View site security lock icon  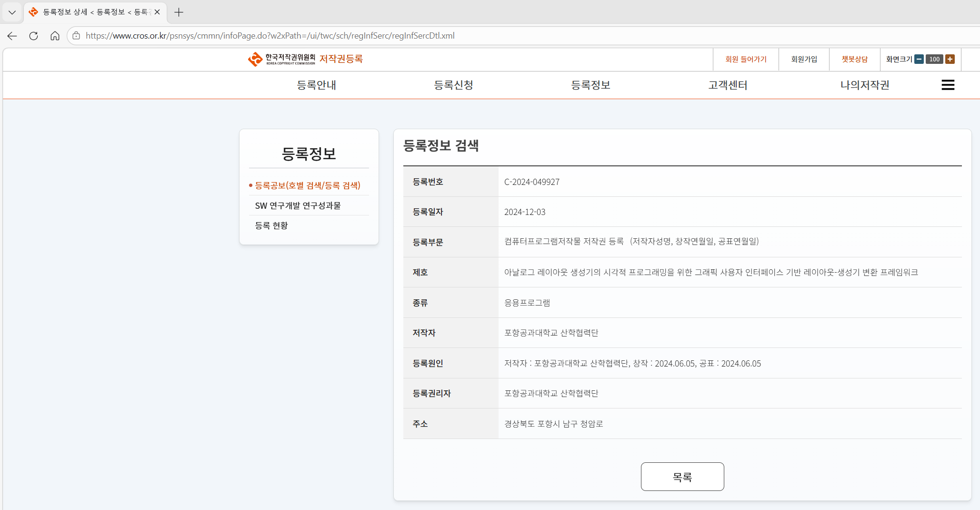click(x=76, y=36)
